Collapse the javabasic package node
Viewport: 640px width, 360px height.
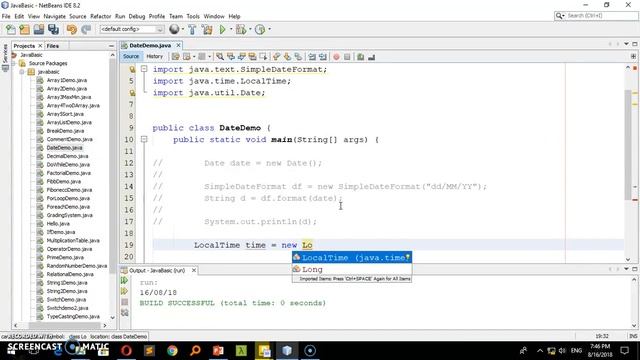click(x=22, y=72)
